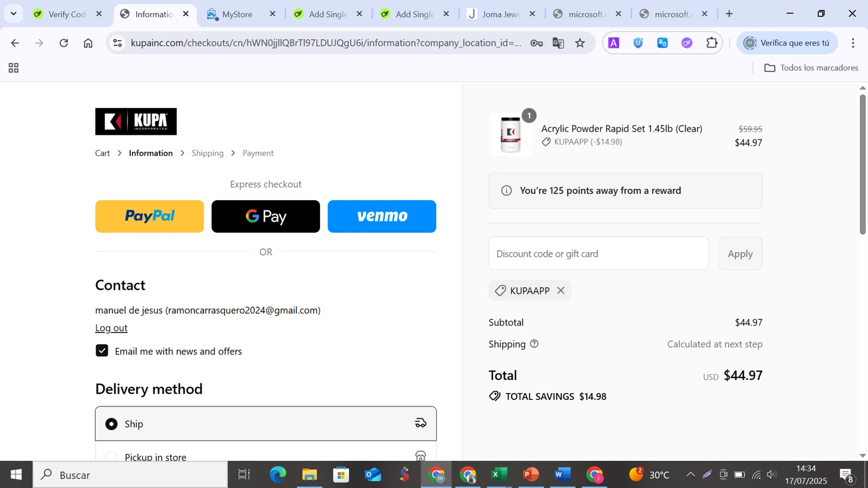Click Verifica que eres tú profile button
Viewport: 868px width, 488px height.
pyautogui.click(x=787, y=43)
